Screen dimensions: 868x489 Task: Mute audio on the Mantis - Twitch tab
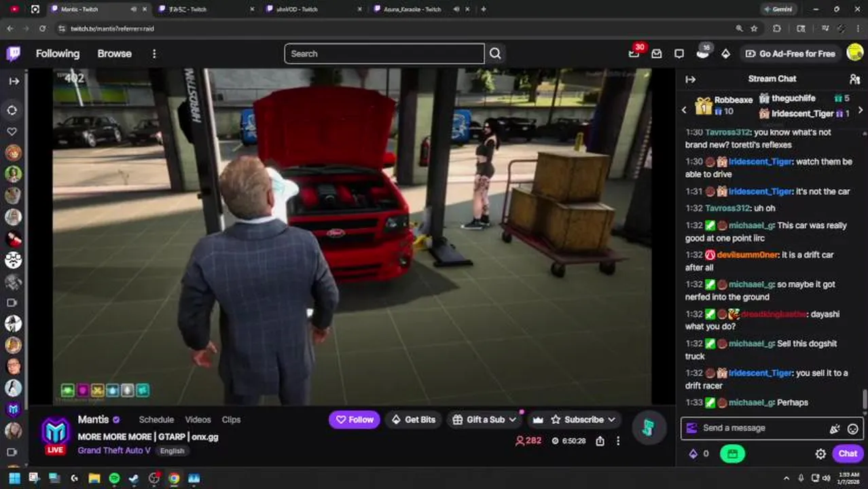(133, 10)
